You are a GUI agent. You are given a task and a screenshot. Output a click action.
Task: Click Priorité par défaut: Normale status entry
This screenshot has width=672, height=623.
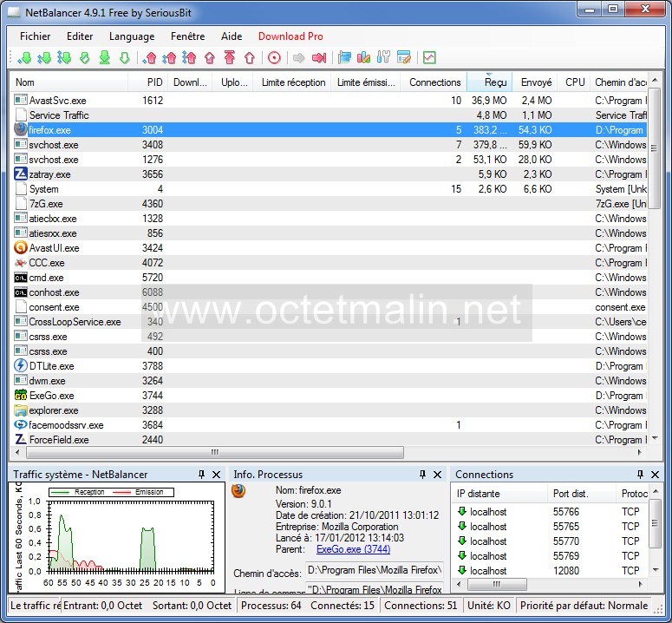584,606
